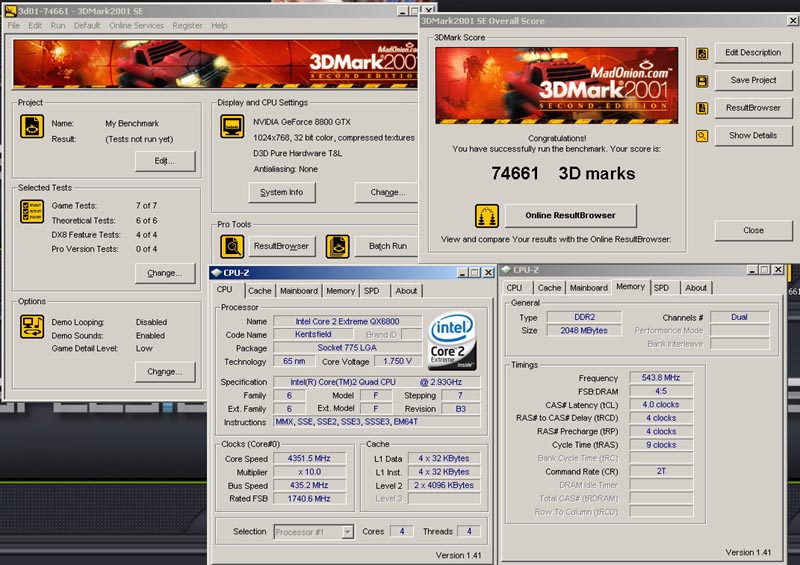
Task: Click the Online ResultBrowser button
Action: pyautogui.click(x=570, y=215)
